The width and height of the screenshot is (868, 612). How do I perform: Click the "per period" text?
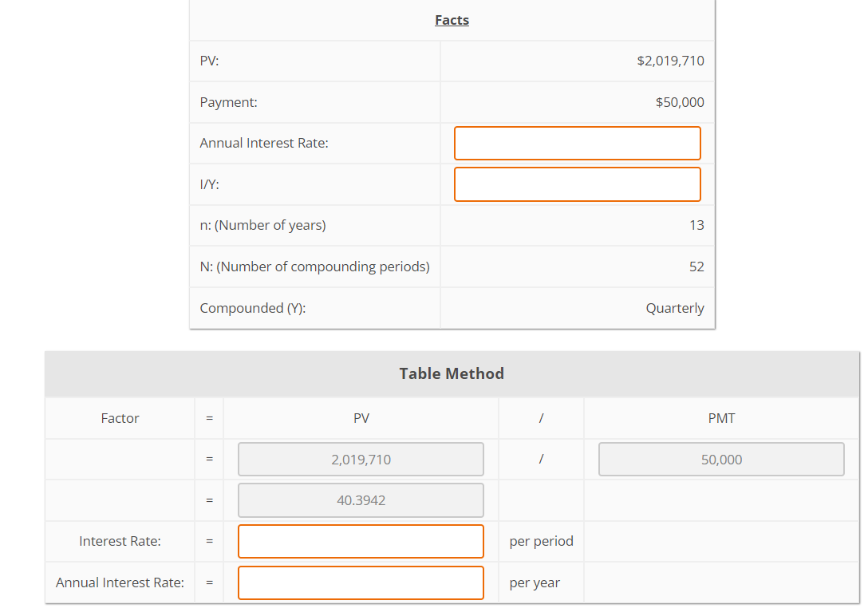coord(541,541)
